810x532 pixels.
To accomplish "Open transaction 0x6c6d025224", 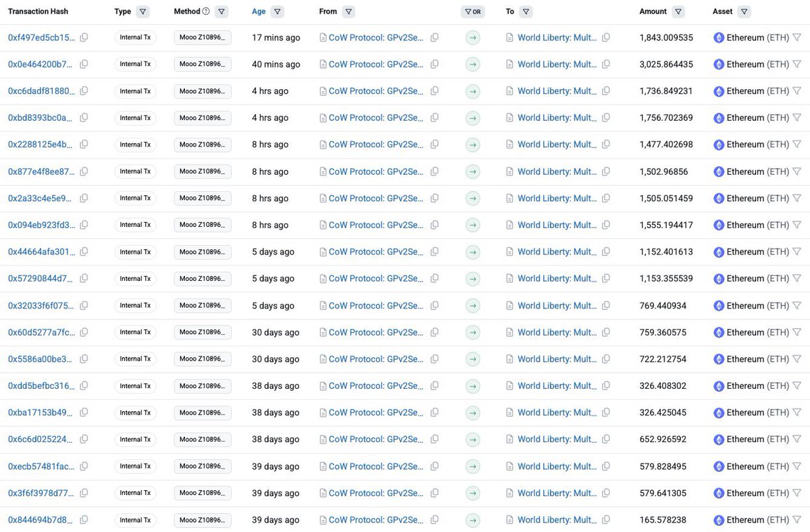I will [x=40, y=439].
